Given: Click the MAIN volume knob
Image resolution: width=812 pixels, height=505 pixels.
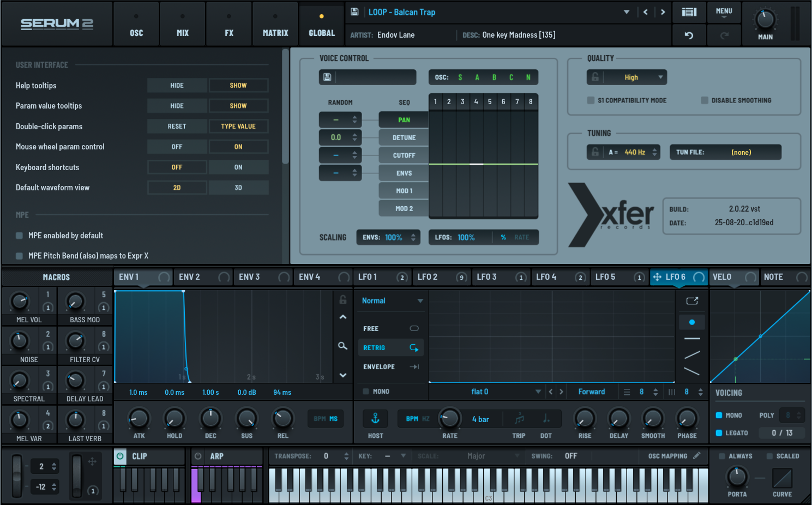Looking at the screenshot, I should click(x=765, y=20).
